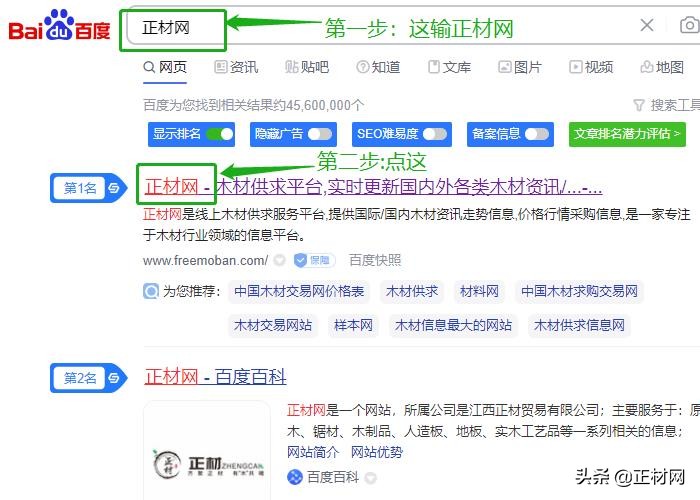Switch to the 资讯 tab
The height and width of the screenshot is (500, 700).
236,67
